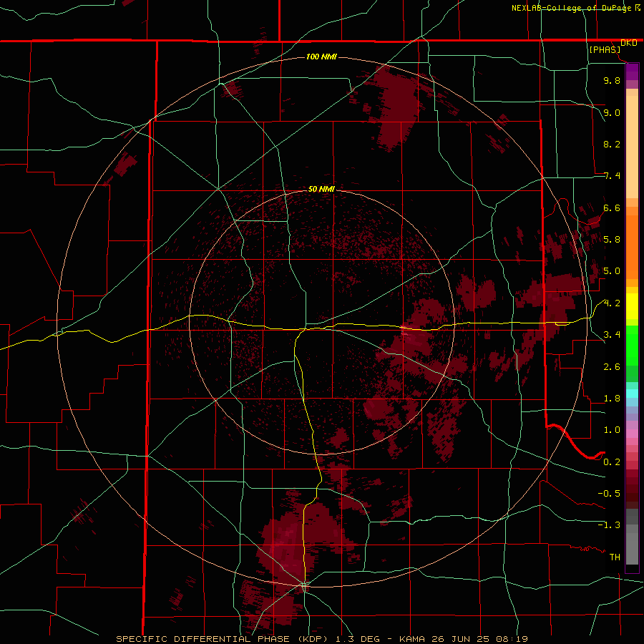Select the yellow band of the color bar

coord(632,306)
